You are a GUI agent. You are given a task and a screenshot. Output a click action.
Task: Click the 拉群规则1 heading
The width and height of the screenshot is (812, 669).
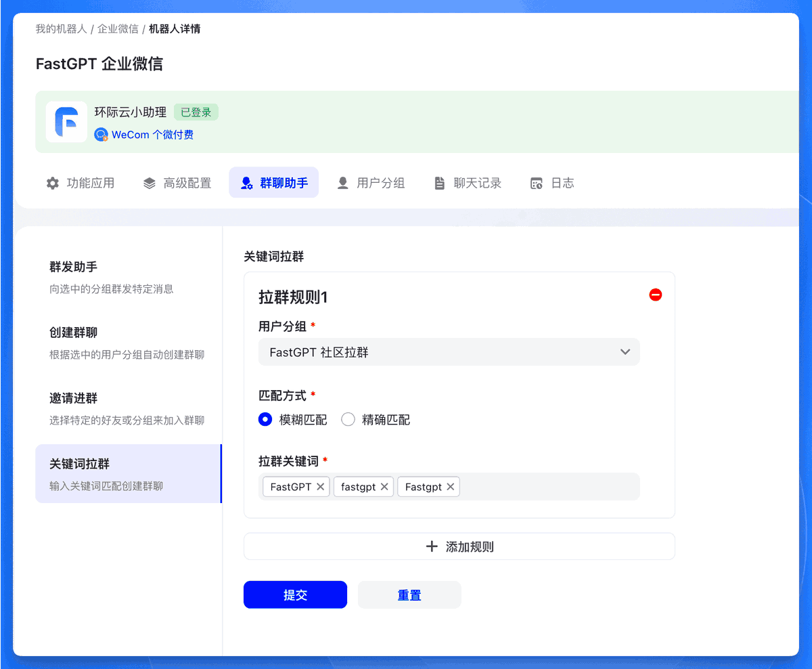(293, 297)
